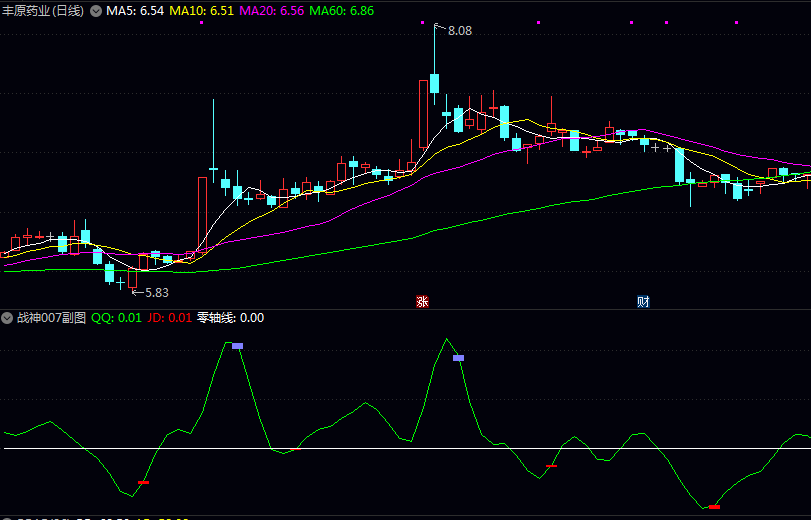The height and width of the screenshot is (520, 811).
Task: Click the 丰原药业(日线) stock title
Action: pyautogui.click(x=43, y=11)
